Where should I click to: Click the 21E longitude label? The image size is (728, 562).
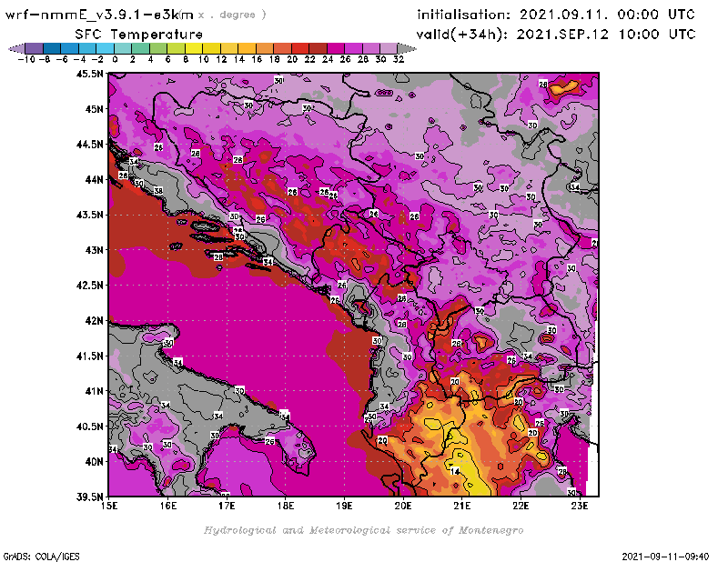click(x=462, y=506)
